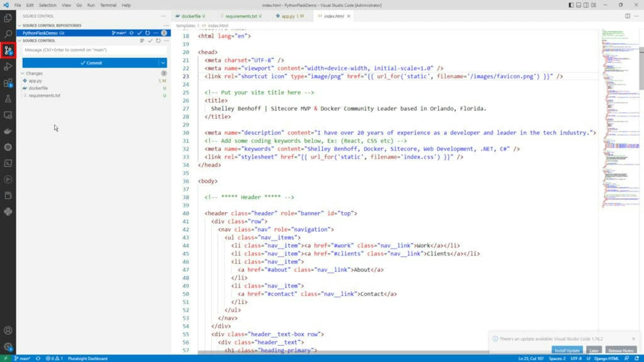
Task: Switch to the app.py tab
Action: 288,16
